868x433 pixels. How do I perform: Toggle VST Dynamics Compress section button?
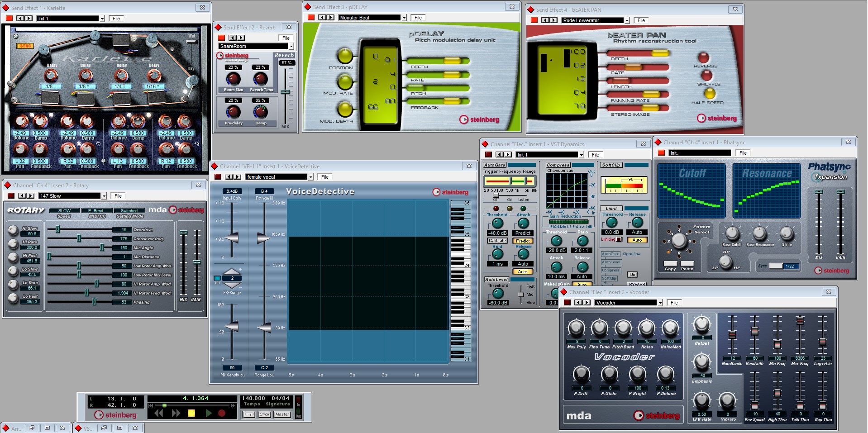tap(558, 165)
